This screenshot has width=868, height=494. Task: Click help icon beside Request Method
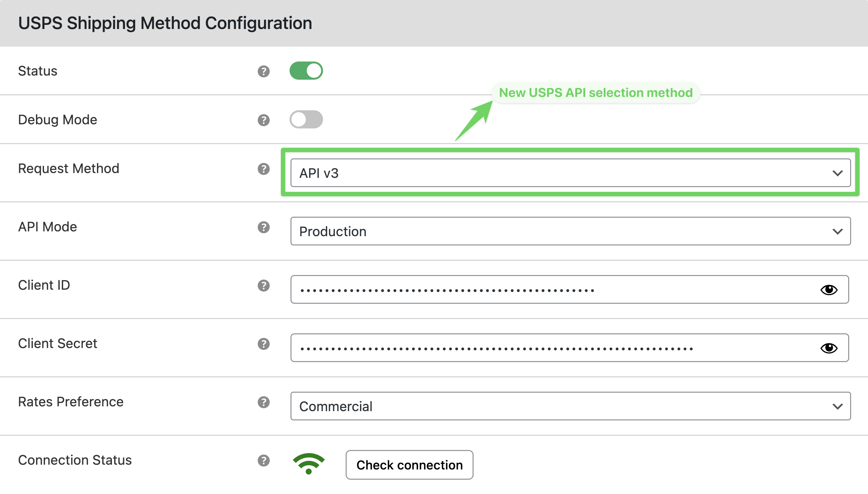pos(263,169)
